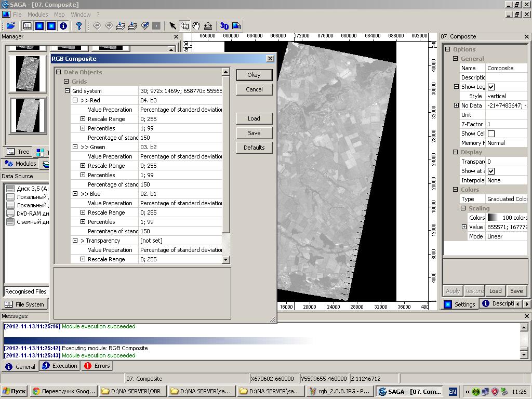The width and height of the screenshot is (532, 399).
Task: Click the Defaults button
Action: 254,148
